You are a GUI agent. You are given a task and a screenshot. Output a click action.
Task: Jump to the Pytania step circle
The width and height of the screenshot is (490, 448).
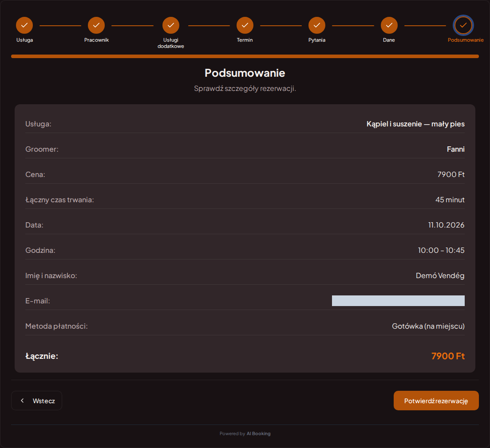pyautogui.click(x=317, y=25)
